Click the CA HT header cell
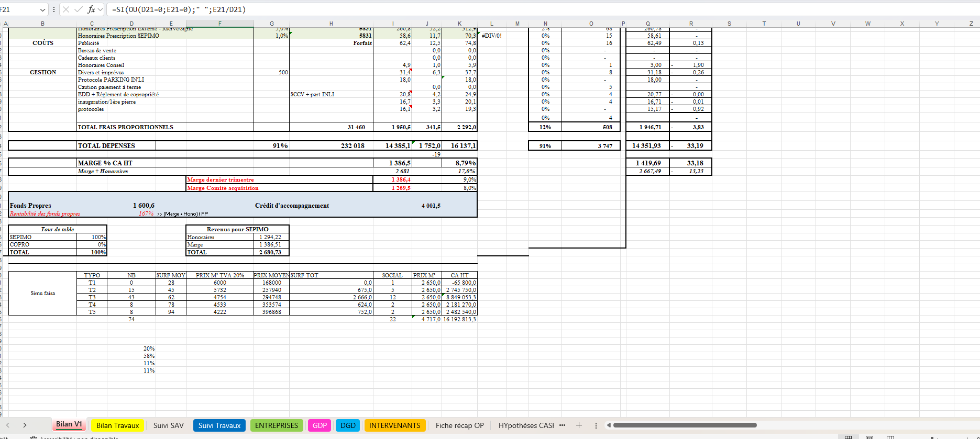 click(460, 275)
